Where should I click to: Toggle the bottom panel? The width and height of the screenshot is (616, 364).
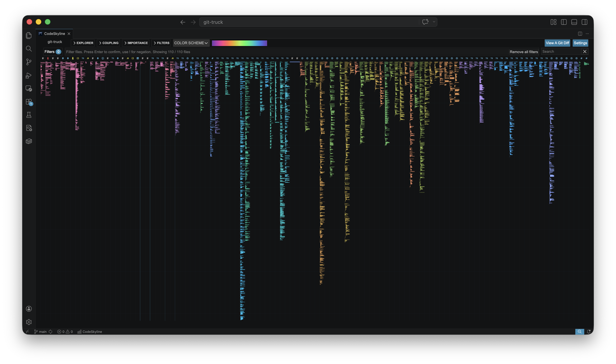[574, 22]
